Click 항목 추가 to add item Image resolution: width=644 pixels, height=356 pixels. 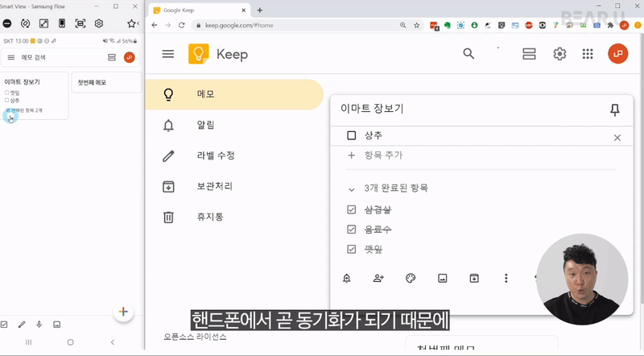[383, 155]
